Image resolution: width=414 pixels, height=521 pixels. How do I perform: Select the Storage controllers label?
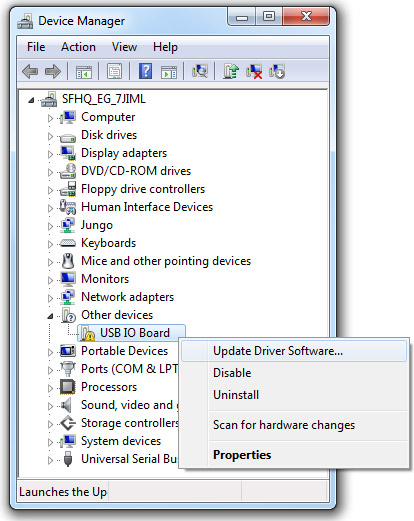(130, 423)
